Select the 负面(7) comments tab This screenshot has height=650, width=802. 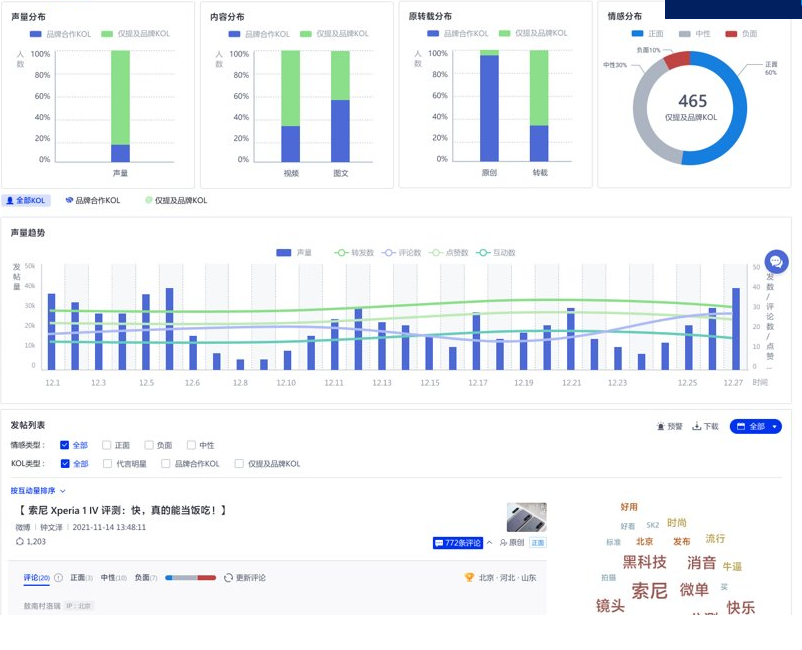(x=145, y=578)
